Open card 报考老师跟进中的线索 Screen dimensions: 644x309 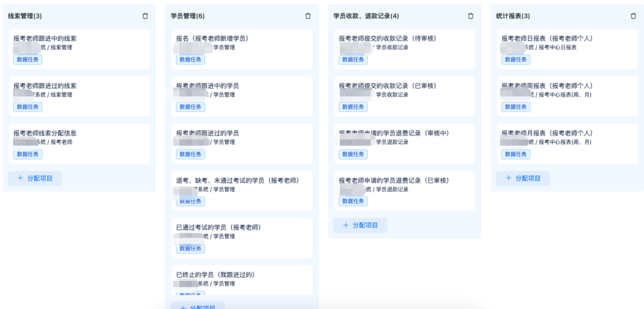coord(79,49)
